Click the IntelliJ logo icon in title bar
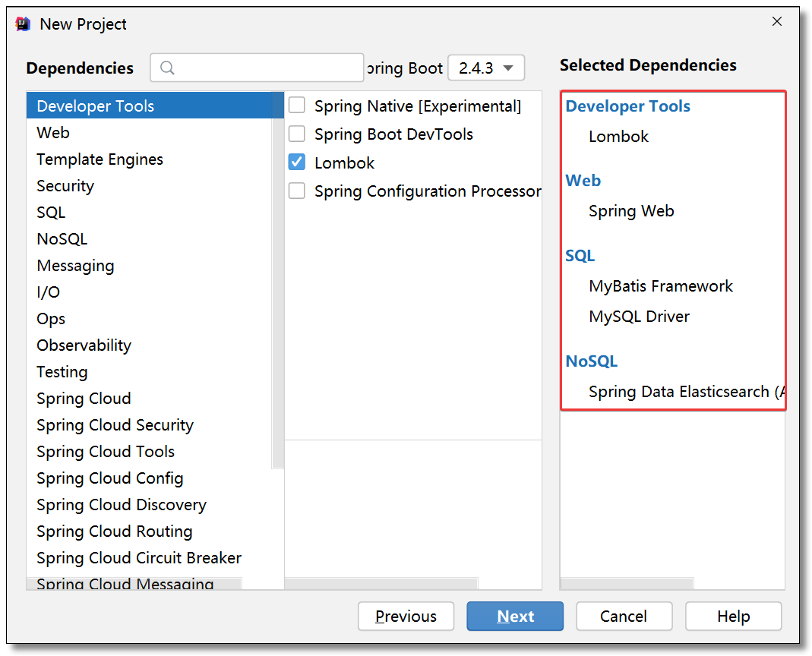812x656 pixels. (24, 24)
